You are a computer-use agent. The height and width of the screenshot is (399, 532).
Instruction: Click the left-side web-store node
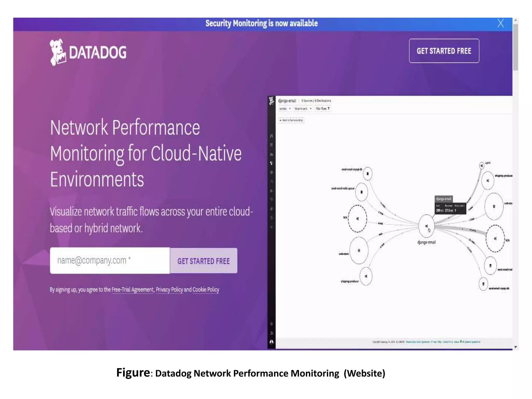point(359,251)
